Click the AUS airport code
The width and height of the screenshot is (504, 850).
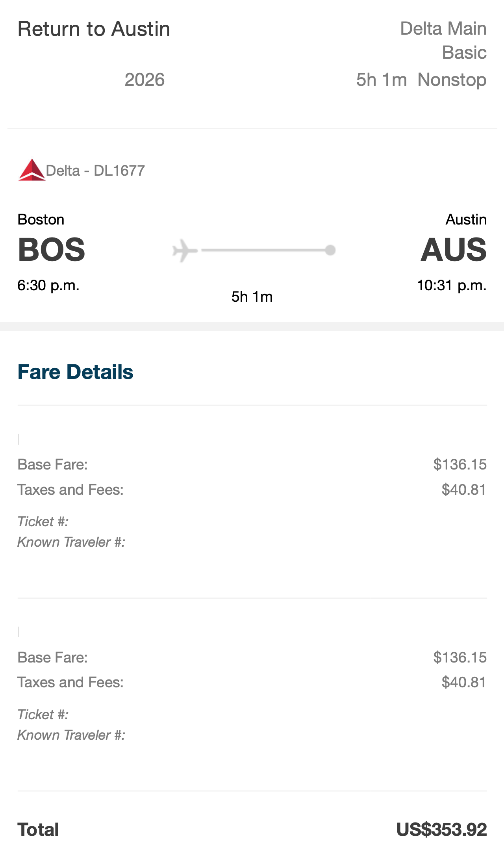[454, 250]
